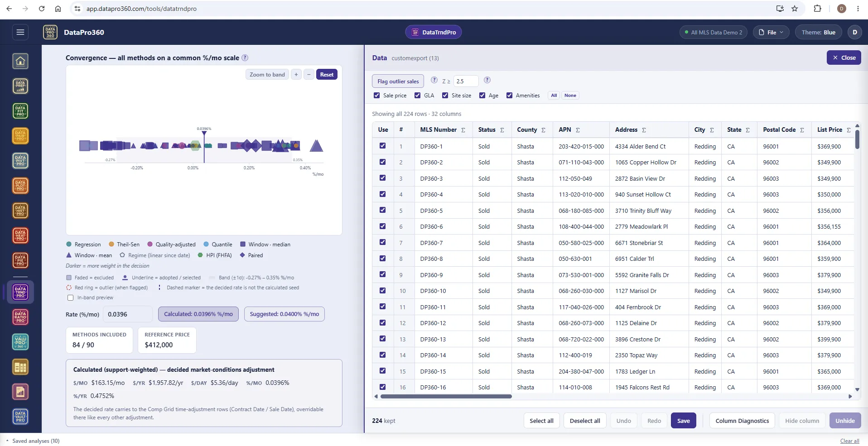Launch the Data Fit Pro tool

(20, 111)
